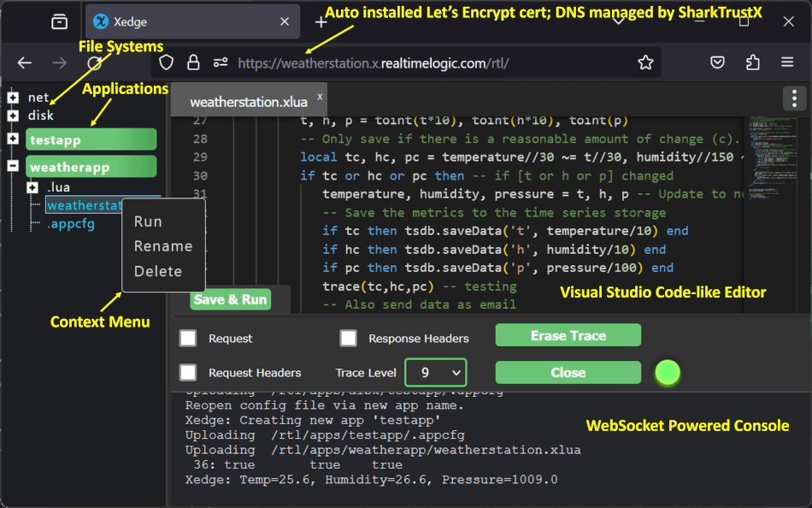Image resolution: width=812 pixels, height=508 pixels.
Task: Click line number 30 in the gutter
Action: [x=200, y=175]
